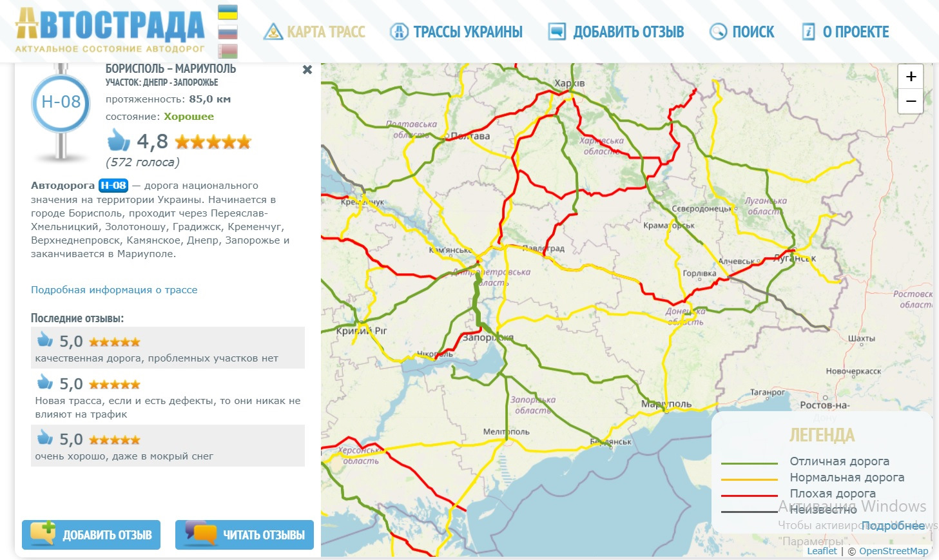Image resolution: width=939 pixels, height=560 pixels.
Task: Click the Легенда heading
Action: 822,435
